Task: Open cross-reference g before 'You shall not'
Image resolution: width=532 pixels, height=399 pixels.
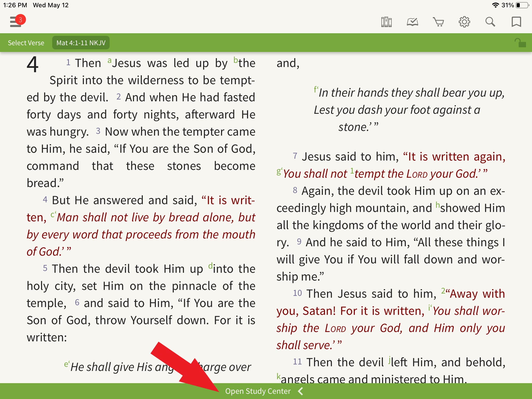Action: [280, 172]
